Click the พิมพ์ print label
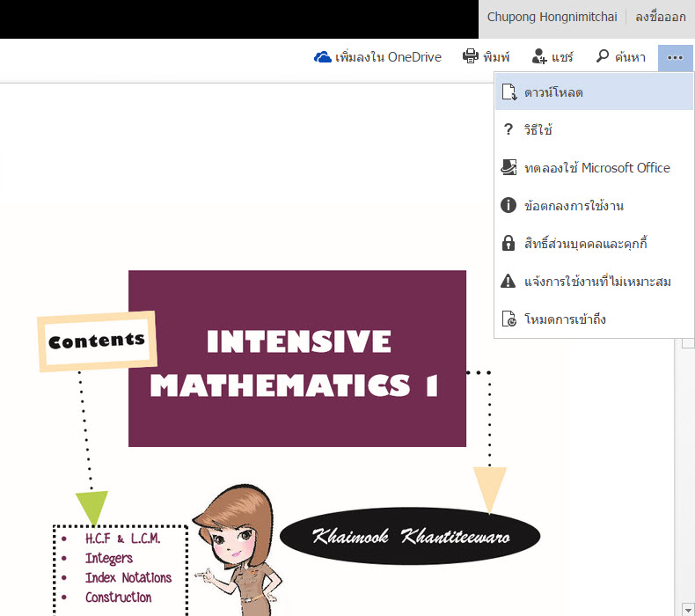The height and width of the screenshot is (616, 695). pos(496,57)
